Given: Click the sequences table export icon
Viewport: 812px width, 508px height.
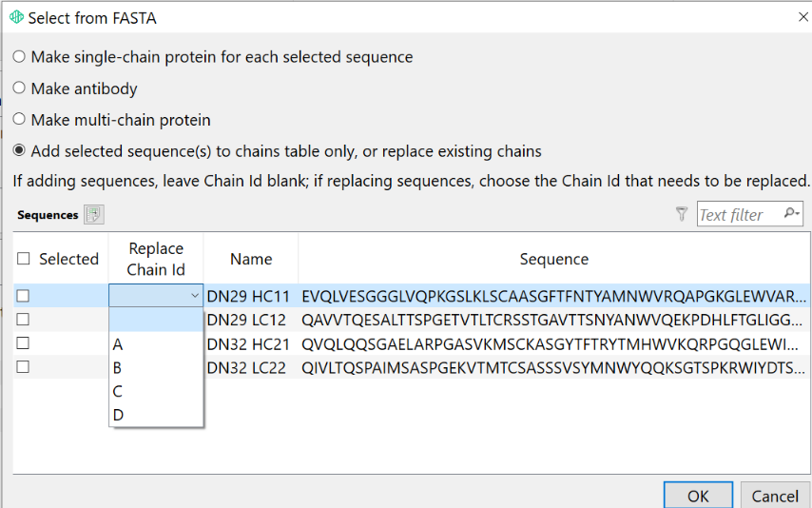Looking at the screenshot, I should [x=94, y=215].
